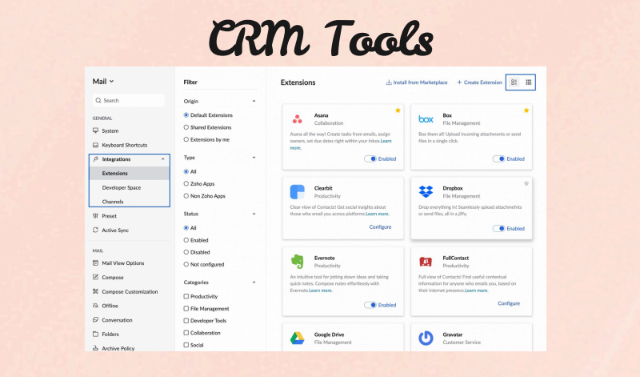Click the settings Search field
640x377 pixels.
[x=129, y=100]
